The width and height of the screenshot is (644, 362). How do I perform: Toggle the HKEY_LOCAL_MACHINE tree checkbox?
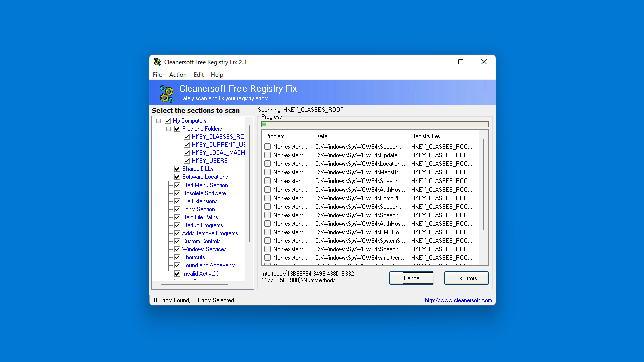tap(187, 153)
